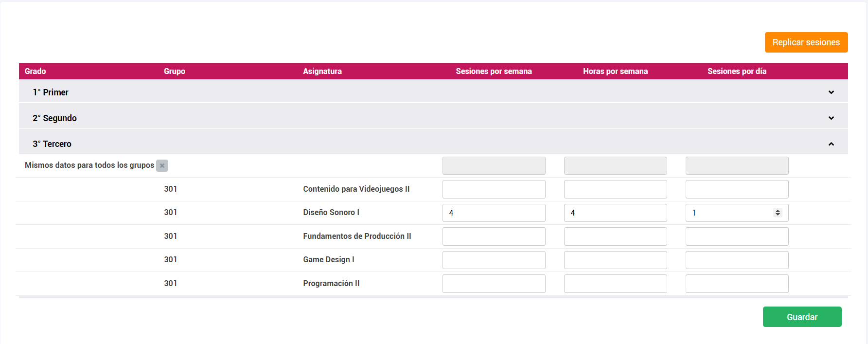Screen dimensions: 868x344
Task: Click the Replicar sesiones button
Action: point(806,42)
